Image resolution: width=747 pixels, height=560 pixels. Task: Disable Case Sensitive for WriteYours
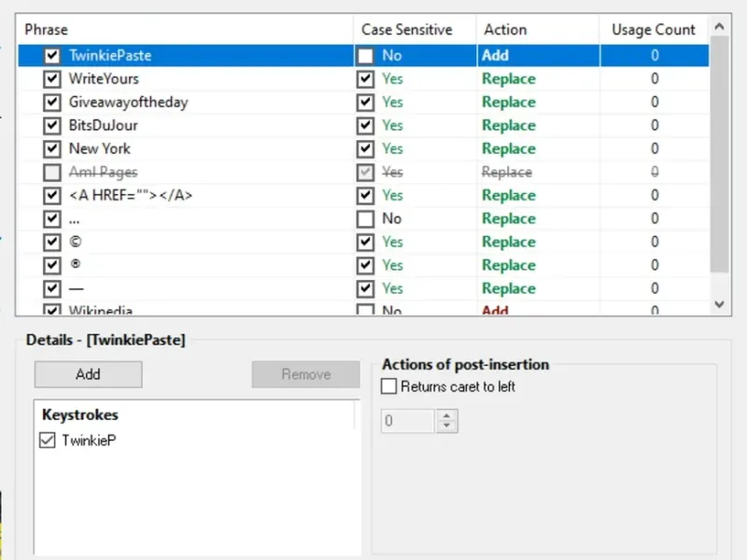point(365,79)
